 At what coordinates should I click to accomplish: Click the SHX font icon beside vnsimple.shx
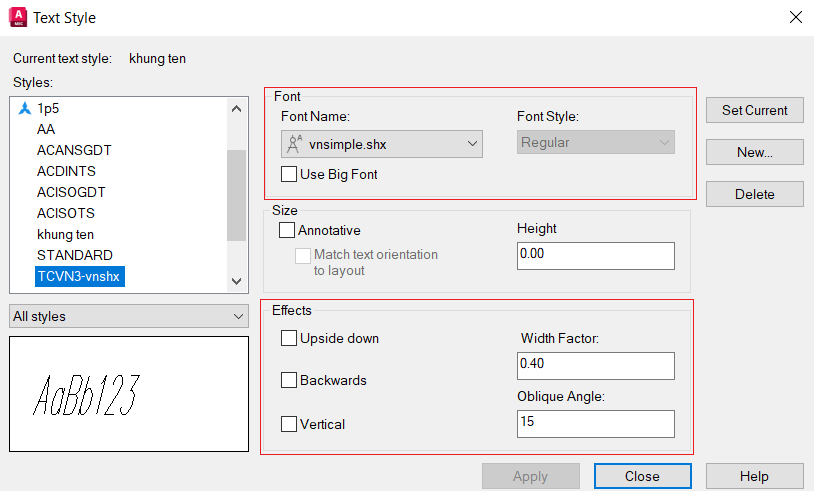pyautogui.click(x=294, y=144)
